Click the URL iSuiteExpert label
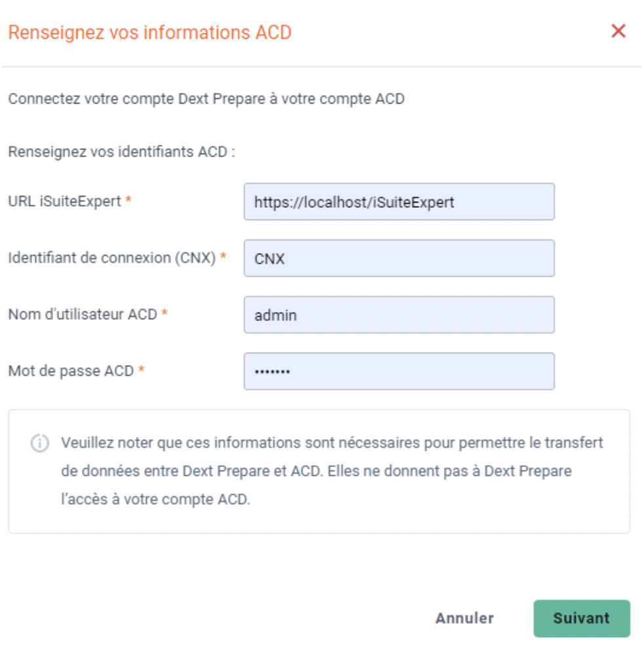The image size is (644, 645). [x=65, y=201]
